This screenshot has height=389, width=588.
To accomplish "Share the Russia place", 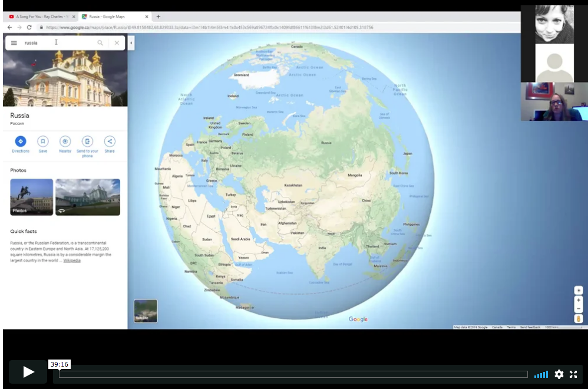I will point(110,144).
